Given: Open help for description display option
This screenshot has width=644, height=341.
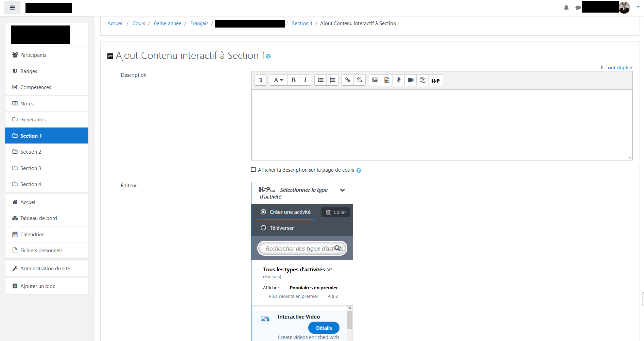Looking at the screenshot, I should (359, 170).
